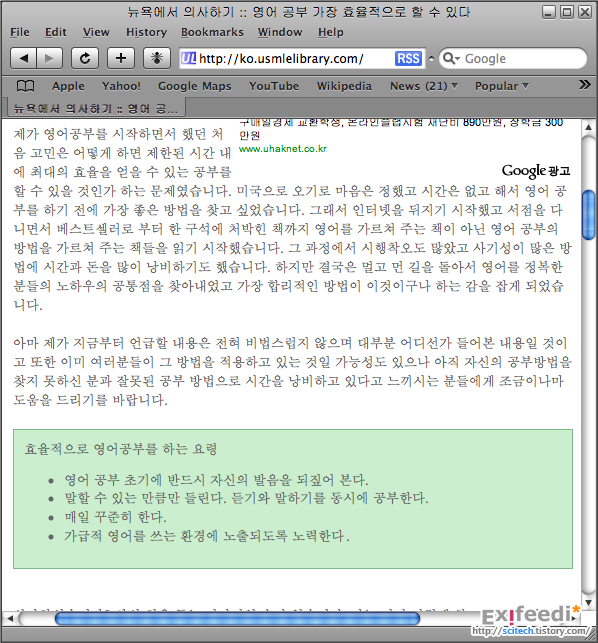Open the File menu
Screen dimensions: 598x643
(20, 32)
